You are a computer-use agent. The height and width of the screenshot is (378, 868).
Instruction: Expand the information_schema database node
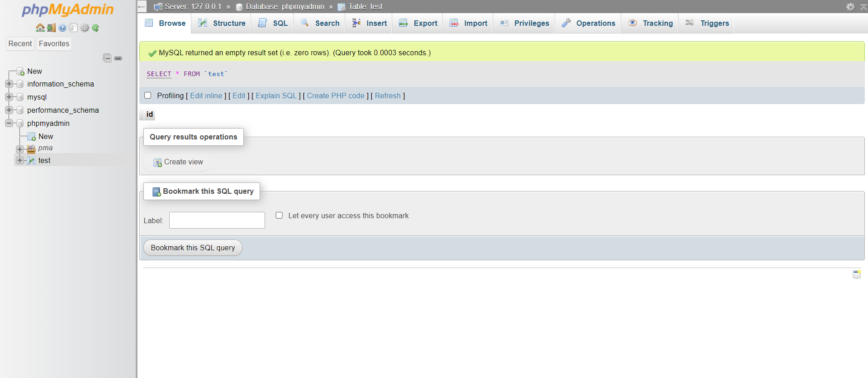9,84
